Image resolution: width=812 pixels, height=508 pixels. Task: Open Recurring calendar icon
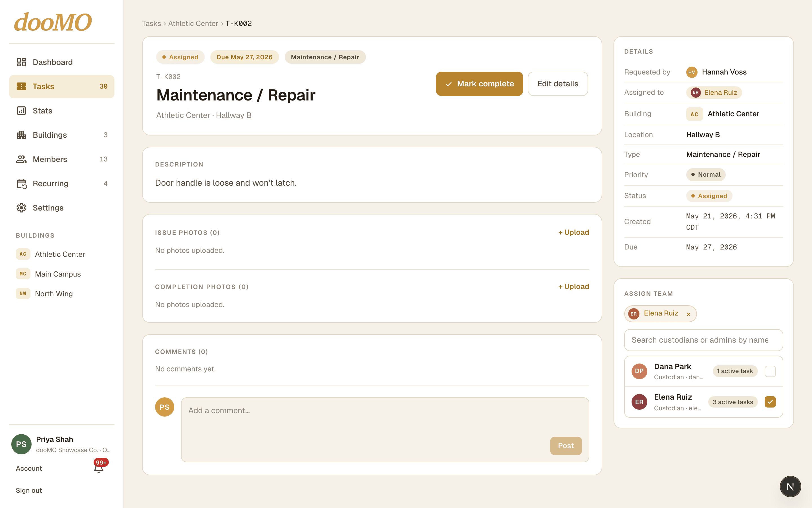22,183
